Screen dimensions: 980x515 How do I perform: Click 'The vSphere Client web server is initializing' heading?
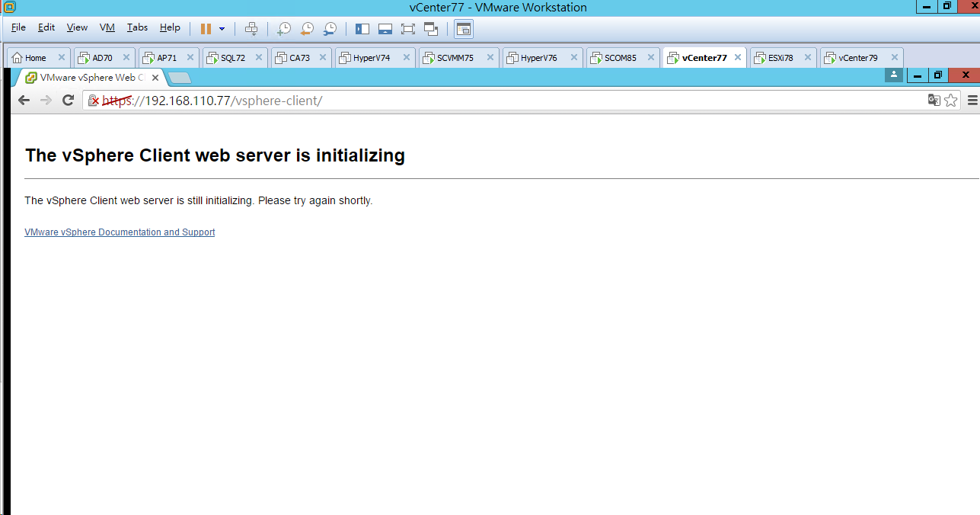click(215, 155)
